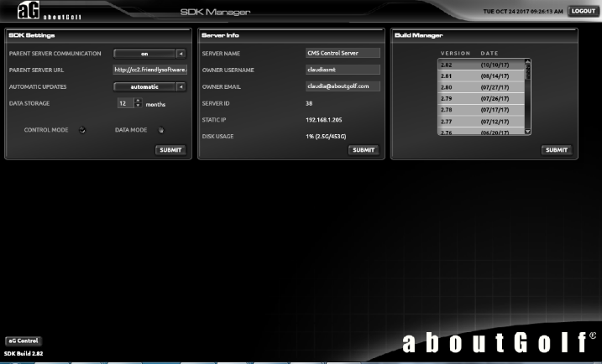Click the date and time in header
Screen dimensions: 602x364
(x=523, y=12)
